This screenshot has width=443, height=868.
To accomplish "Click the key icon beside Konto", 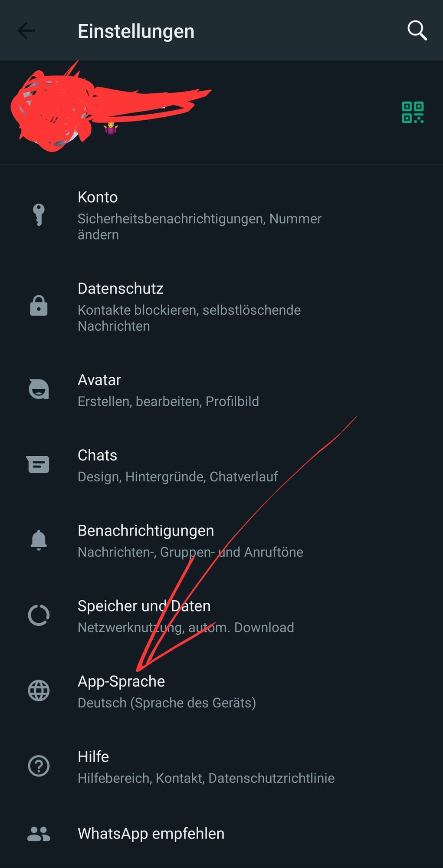I will (39, 215).
